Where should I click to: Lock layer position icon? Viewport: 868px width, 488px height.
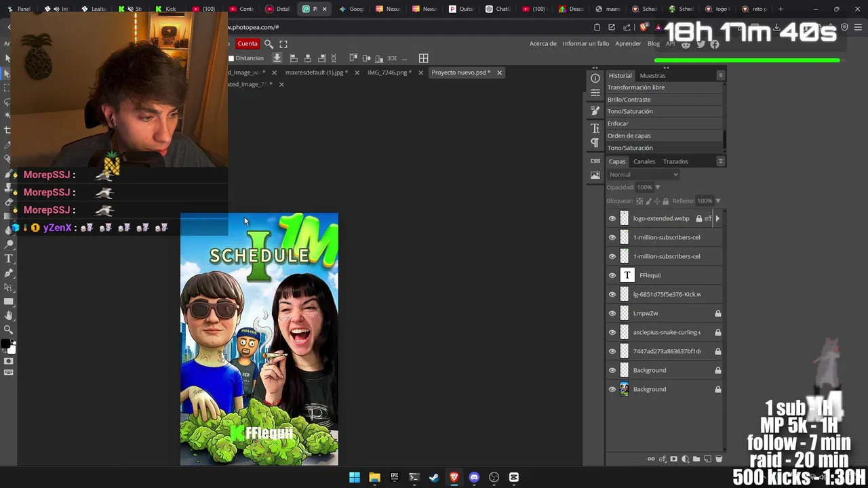(656, 201)
